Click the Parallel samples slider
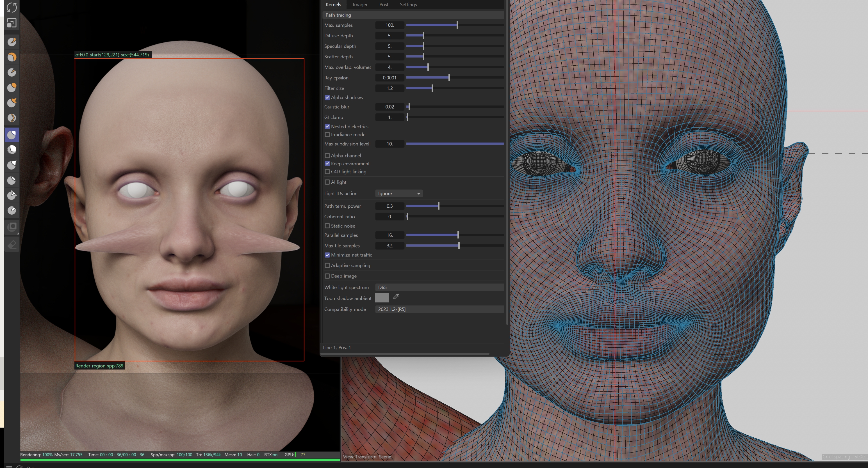Viewport: 868px width, 468px height. [x=455, y=235]
